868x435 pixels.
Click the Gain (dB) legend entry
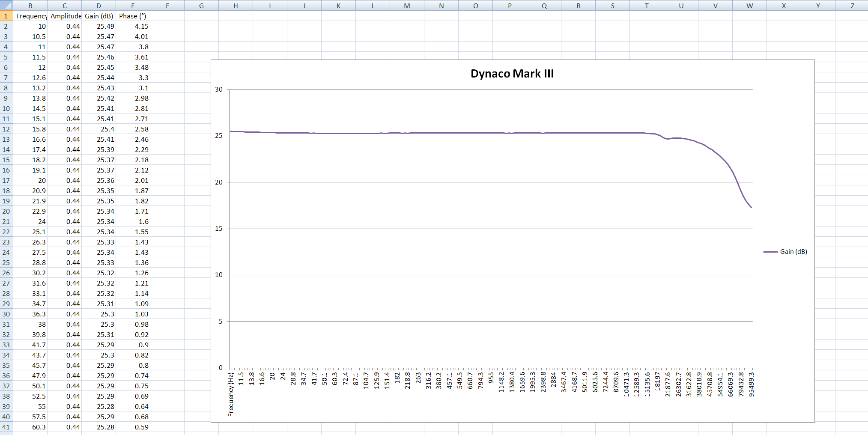click(x=785, y=252)
